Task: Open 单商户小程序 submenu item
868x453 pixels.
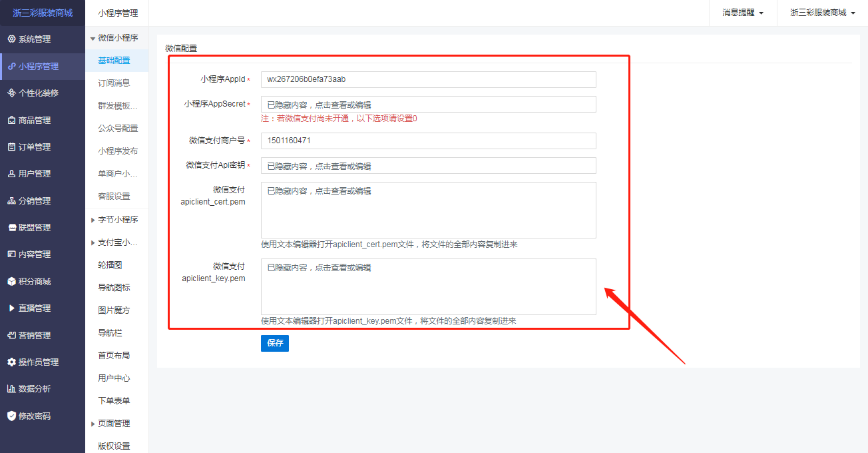Action: tap(116, 174)
